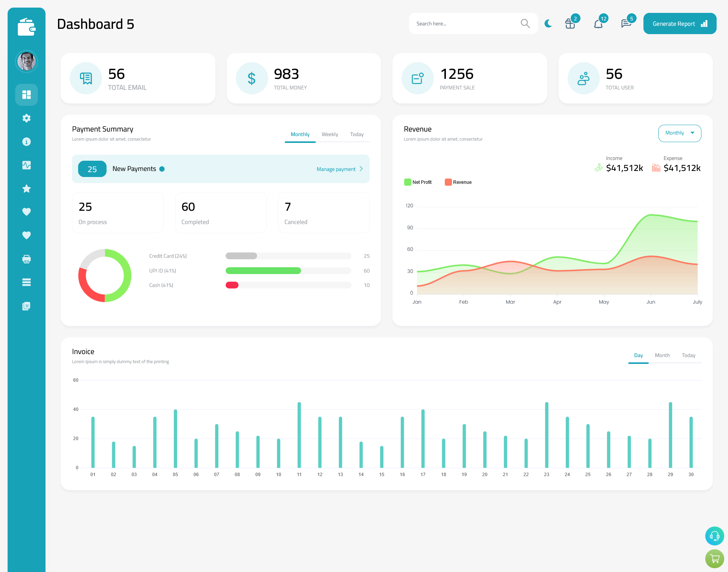Switch Revenue chart to Monthly view
Image resolution: width=728 pixels, height=572 pixels.
pos(679,132)
